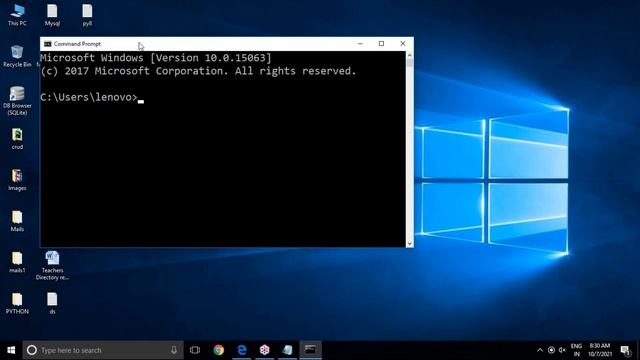Open the mails1 folder icon
Image resolution: width=640 pixels, height=360 pixels.
tap(17, 262)
